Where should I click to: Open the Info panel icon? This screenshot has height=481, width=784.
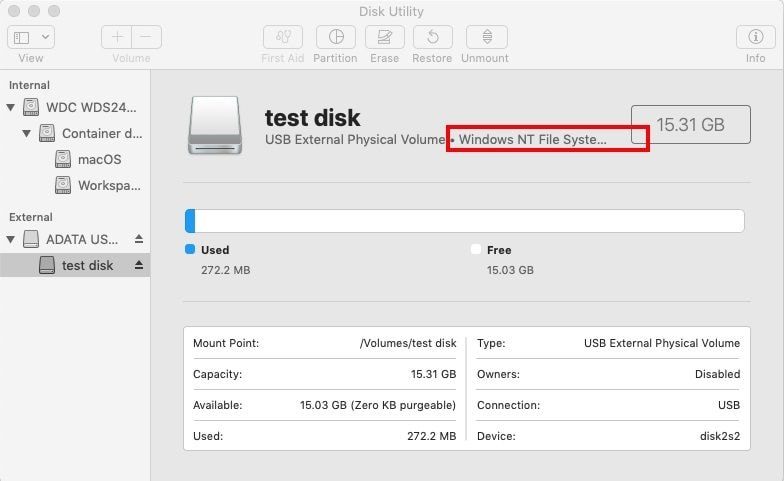(x=756, y=37)
